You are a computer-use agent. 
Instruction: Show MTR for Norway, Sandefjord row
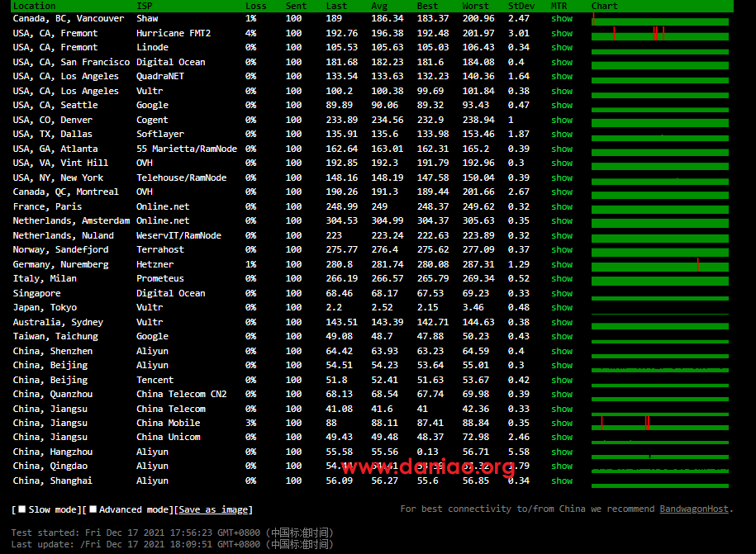[562, 249]
